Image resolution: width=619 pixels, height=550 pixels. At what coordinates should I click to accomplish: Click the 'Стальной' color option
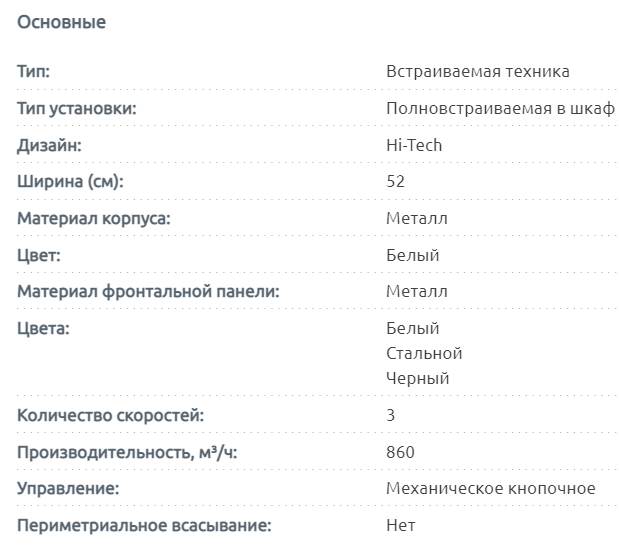pos(424,353)
